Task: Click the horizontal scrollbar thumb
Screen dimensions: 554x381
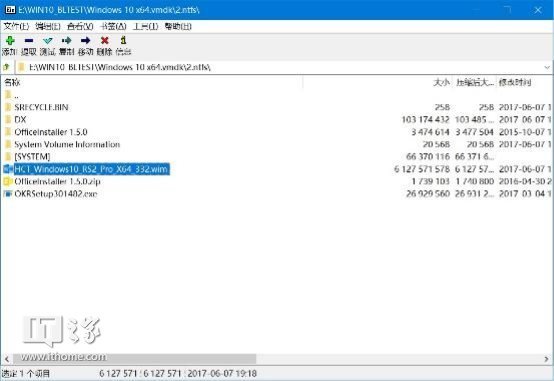Action: click(x=135, y=359)
